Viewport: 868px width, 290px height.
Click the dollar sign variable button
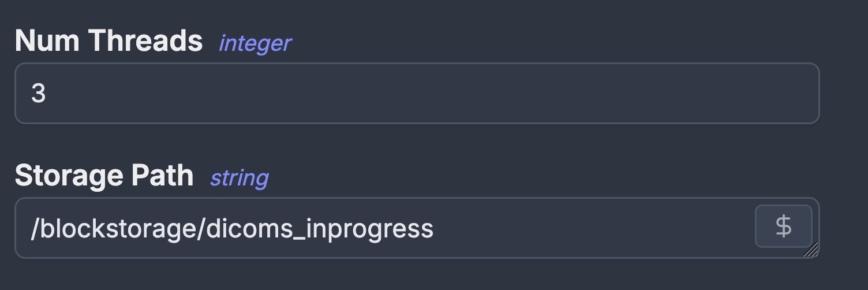(x=783, y=226)
